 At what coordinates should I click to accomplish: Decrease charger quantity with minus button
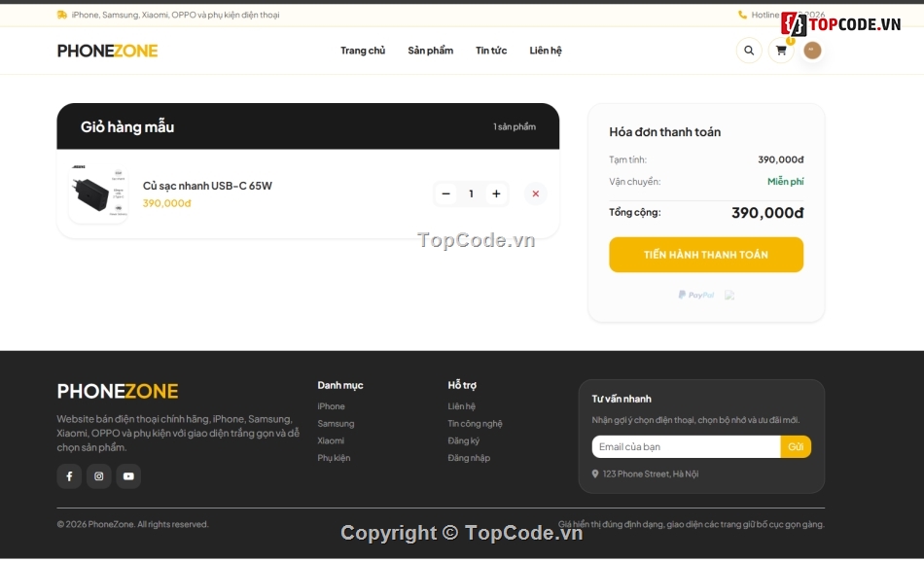pos(446,193)
